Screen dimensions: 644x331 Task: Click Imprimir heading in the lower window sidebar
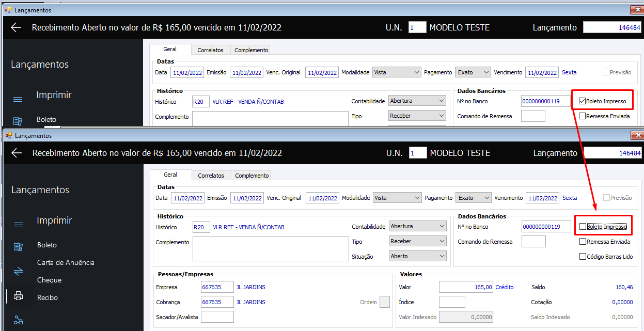[54, 220]
